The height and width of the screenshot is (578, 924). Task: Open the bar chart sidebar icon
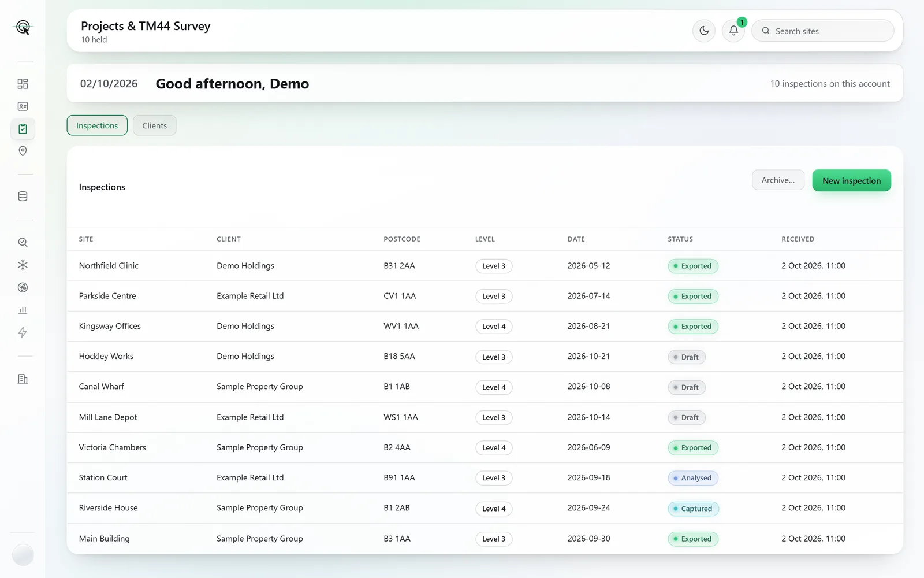[x=23, y=310]
